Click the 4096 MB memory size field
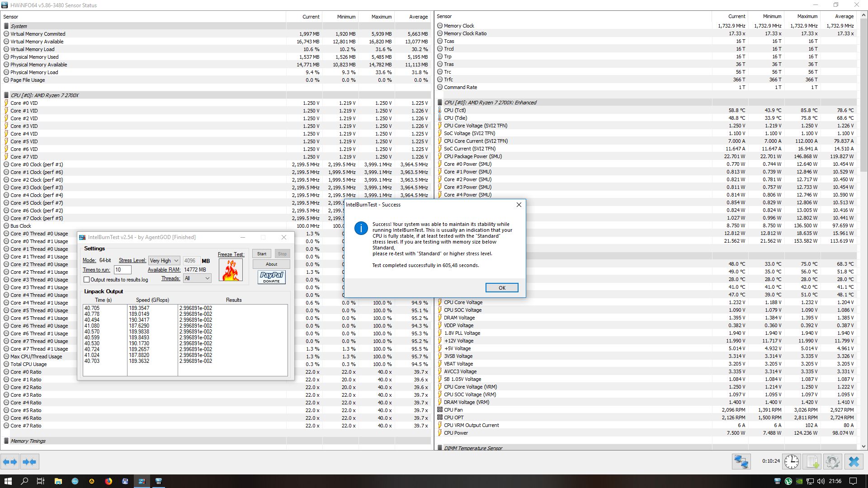Image resolution: width=868 pixels, height=488 pixels. point(191,261)
